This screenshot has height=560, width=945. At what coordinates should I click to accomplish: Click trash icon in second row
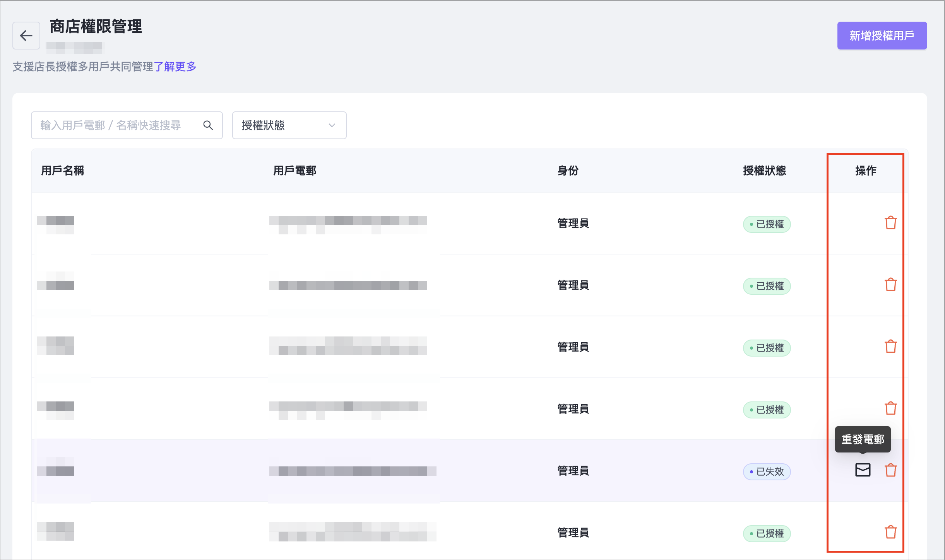tap(890, 285)
